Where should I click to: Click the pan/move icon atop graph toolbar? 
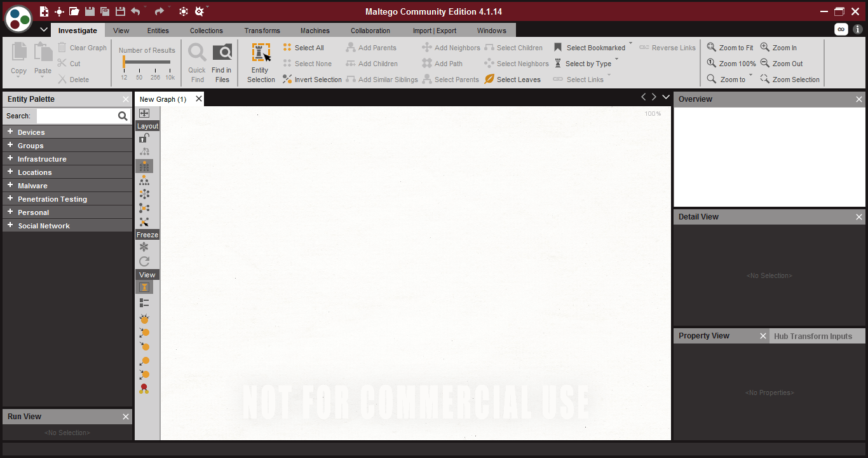point(144,113)
